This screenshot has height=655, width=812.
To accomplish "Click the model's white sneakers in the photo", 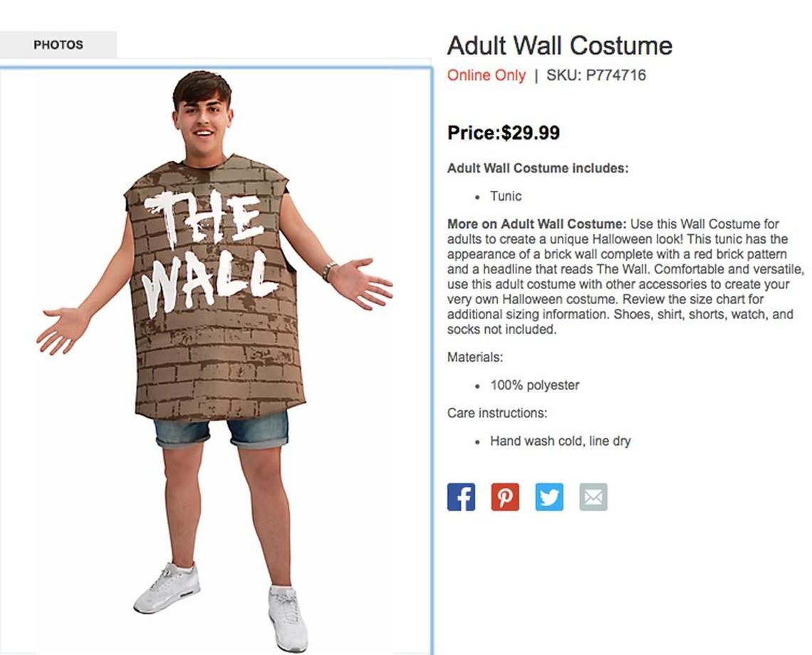I will pyautogui.click(x=221, y=604).
